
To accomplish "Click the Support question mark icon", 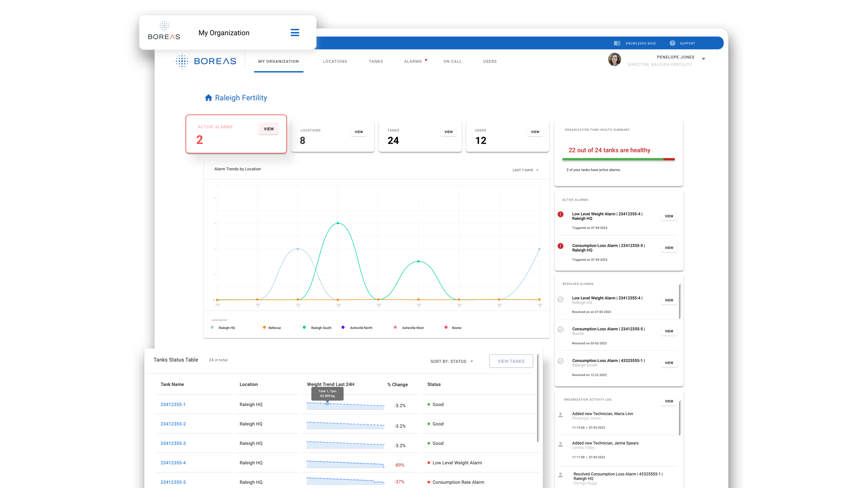I will coord(673,43).
